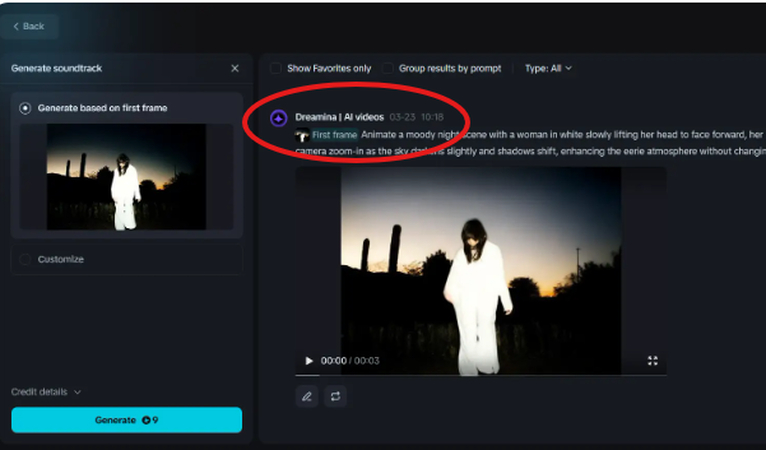Close the Generate soundtrack panel

(235, 68)
